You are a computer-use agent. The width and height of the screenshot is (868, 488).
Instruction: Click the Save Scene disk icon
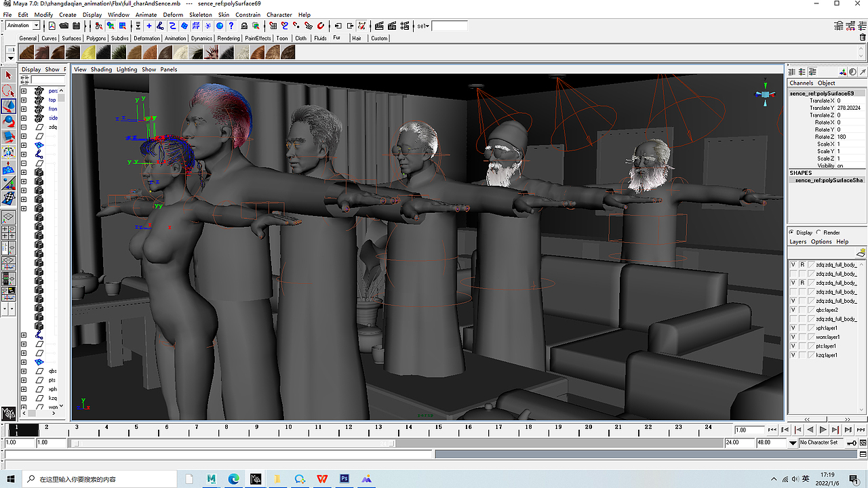(x=76, y=26)
